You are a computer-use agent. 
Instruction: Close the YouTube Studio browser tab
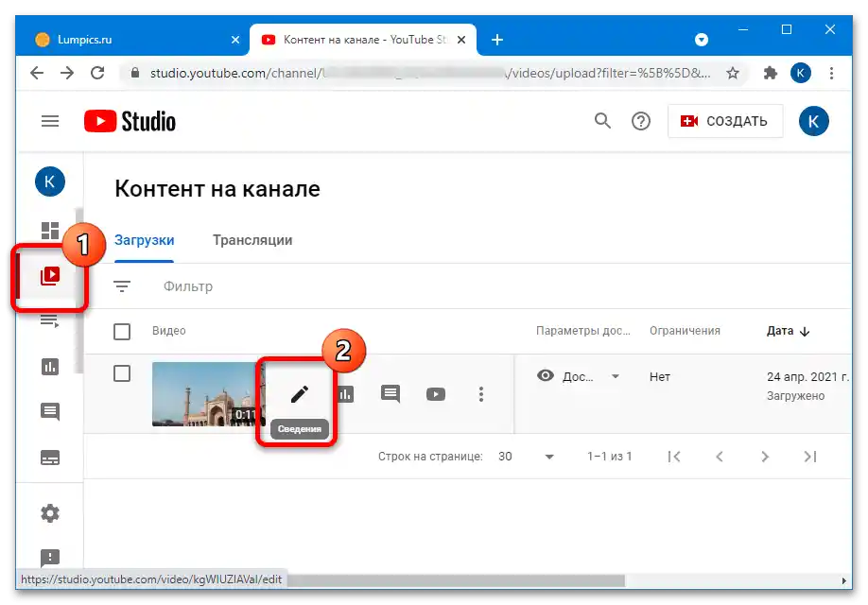(x=461, y=40)
